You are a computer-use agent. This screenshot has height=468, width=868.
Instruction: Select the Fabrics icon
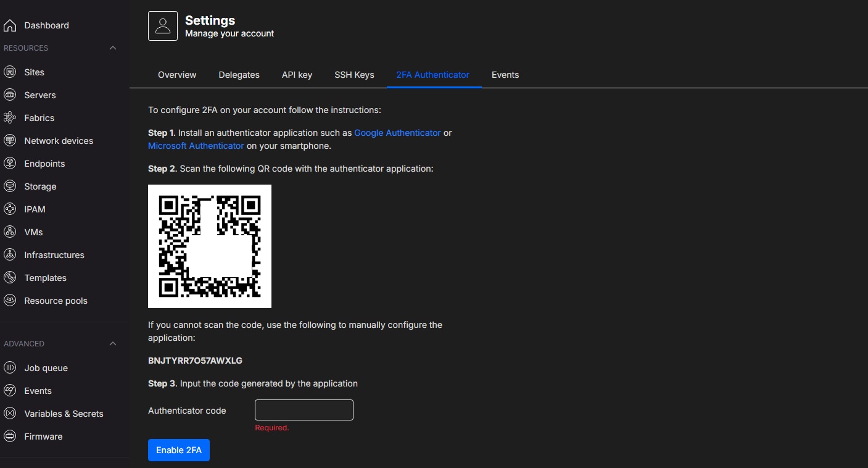(10, 118)
